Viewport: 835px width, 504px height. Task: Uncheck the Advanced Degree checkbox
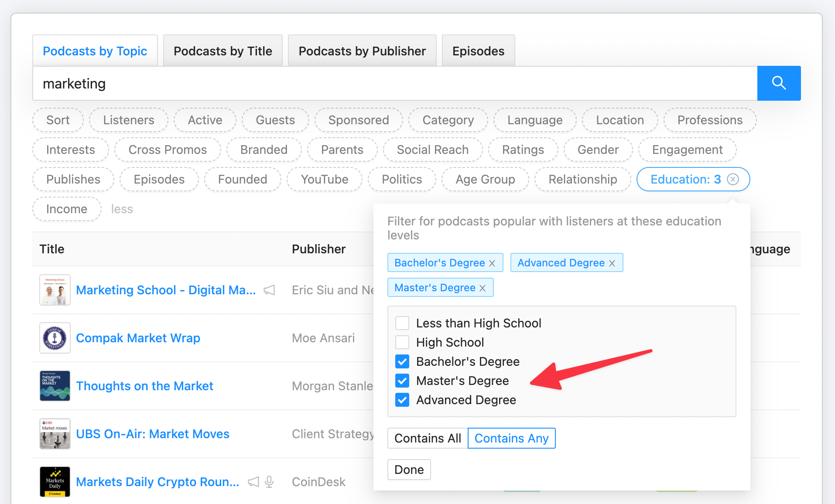click(402, 400)
